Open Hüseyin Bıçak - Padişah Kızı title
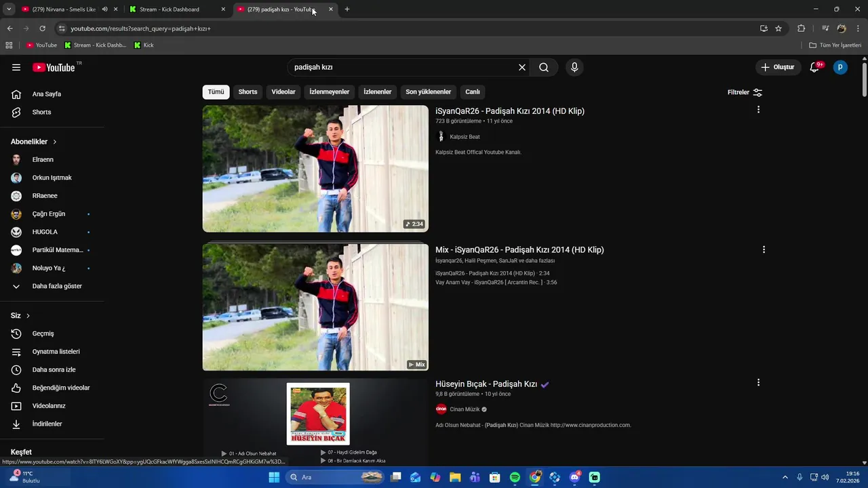 click(486, 384)
